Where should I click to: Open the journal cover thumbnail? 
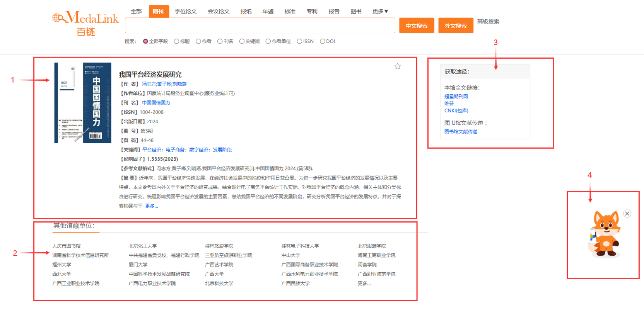click(x=83, y=103)
